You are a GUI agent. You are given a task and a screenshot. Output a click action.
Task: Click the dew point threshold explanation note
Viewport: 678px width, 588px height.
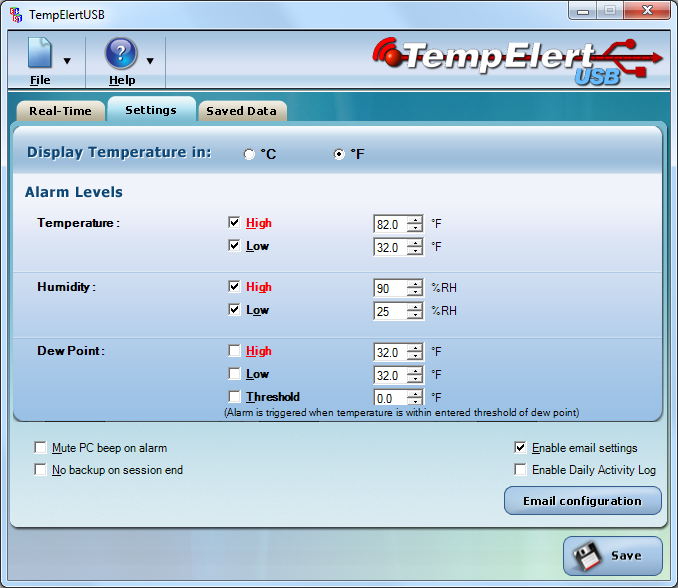401,412
